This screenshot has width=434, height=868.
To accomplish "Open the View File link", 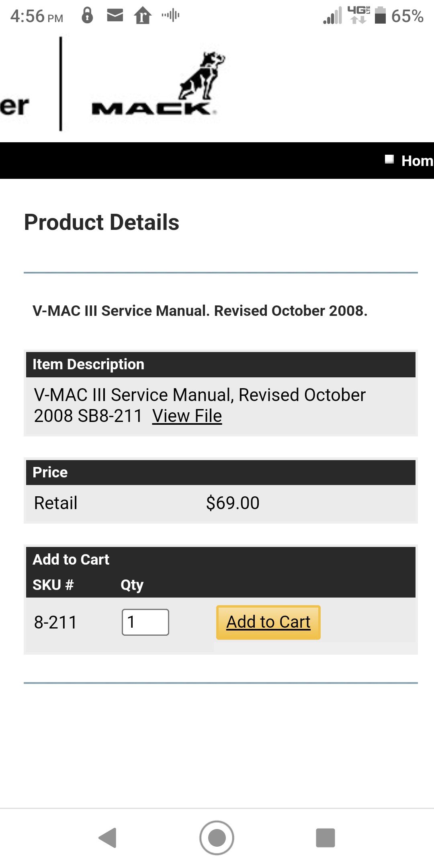I will point(187,416).
